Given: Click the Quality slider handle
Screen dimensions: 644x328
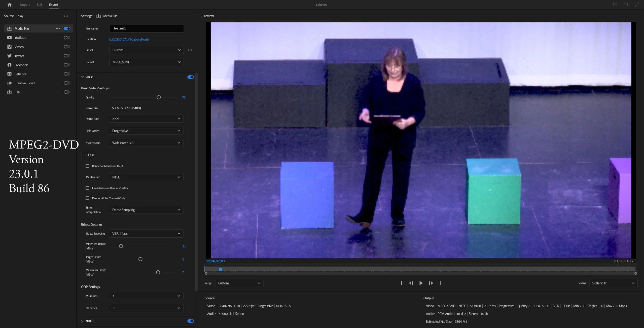Looking at the screenshot, I should (x=159, y=97).
